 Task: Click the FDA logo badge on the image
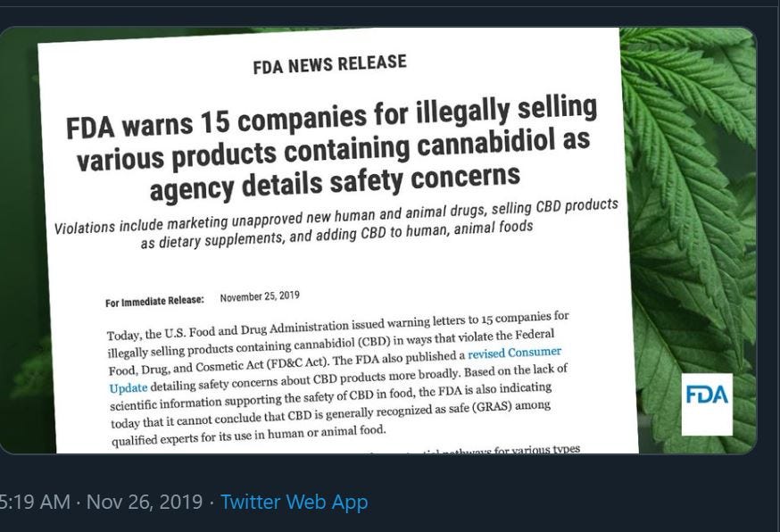coord(707,403)
